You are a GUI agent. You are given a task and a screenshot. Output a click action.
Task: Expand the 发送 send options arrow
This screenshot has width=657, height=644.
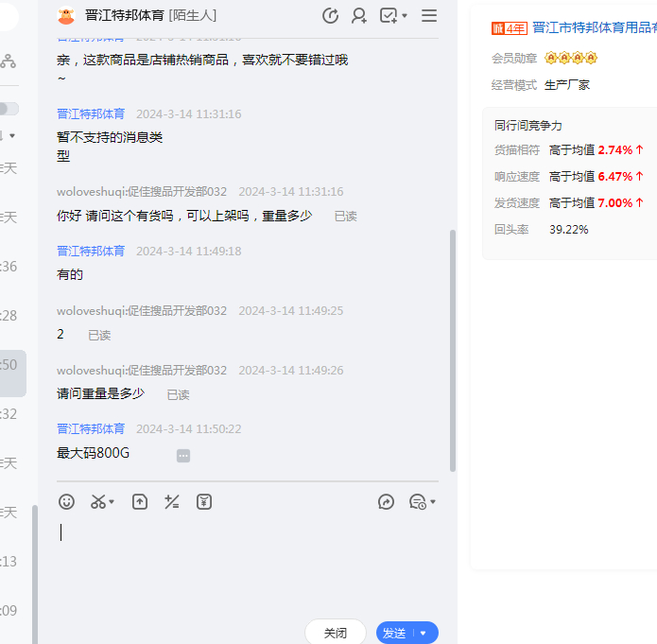point(424,633)
